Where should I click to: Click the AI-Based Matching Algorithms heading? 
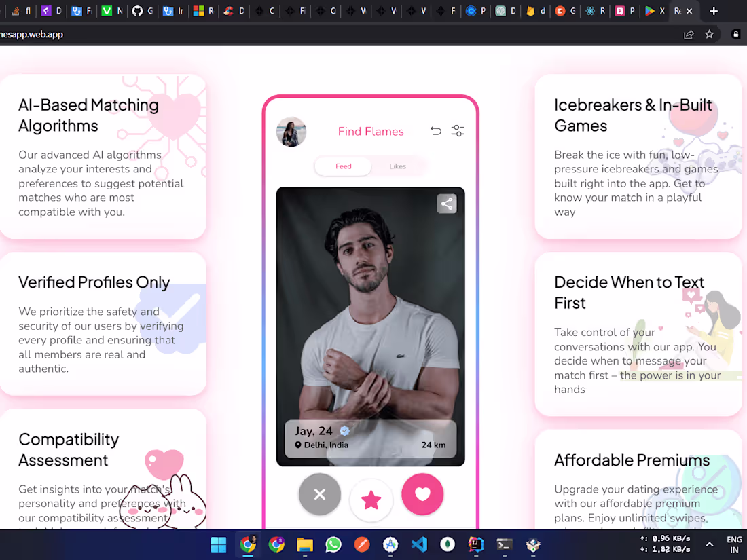click(x=88, y=115)
